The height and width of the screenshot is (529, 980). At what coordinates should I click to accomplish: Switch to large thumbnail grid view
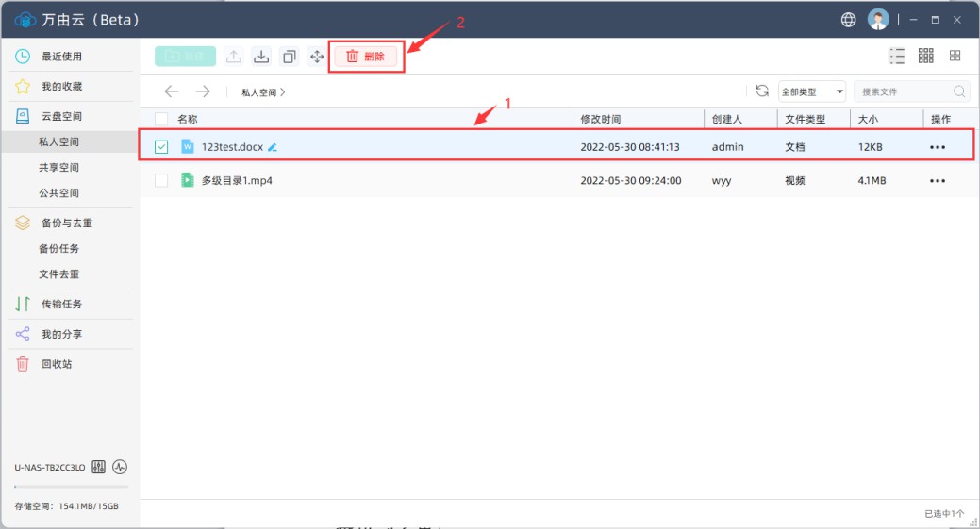(x=955, y=56)
